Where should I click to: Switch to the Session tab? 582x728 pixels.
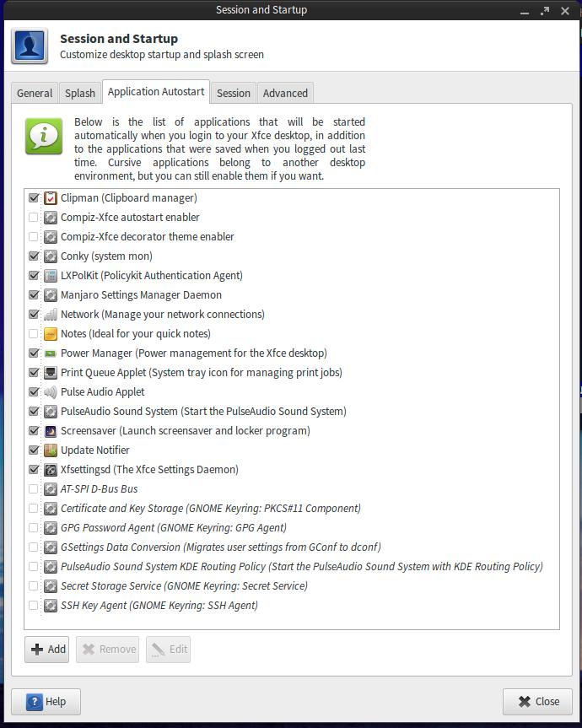click(234, 94)
